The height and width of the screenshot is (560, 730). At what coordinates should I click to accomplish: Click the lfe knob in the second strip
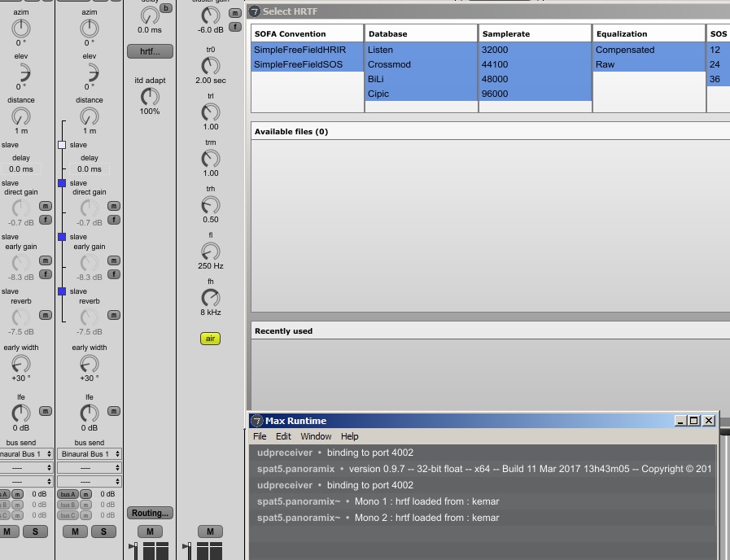tap(90, 413)
